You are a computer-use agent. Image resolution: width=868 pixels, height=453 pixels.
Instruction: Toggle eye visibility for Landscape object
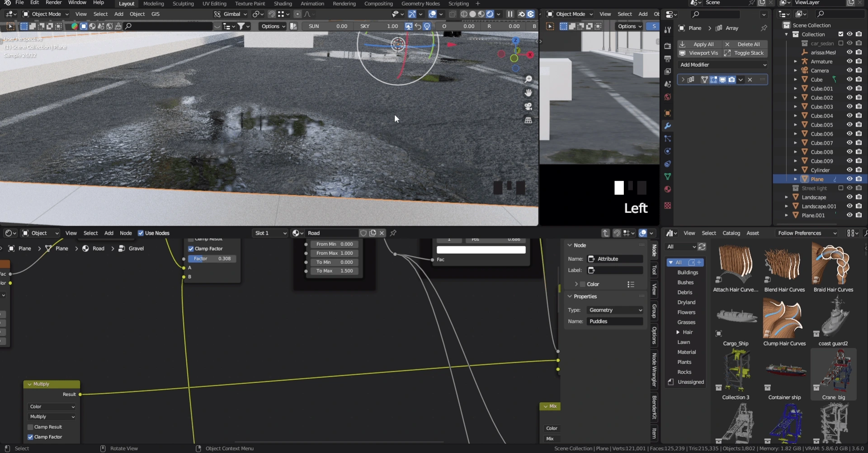pyautogui.click(x=849, y=197)
